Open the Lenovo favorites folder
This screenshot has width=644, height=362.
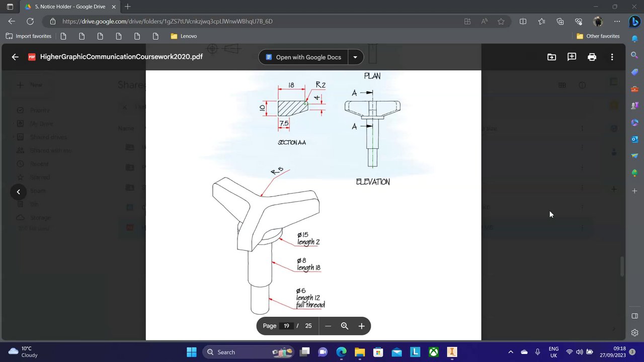pos(184,36)
